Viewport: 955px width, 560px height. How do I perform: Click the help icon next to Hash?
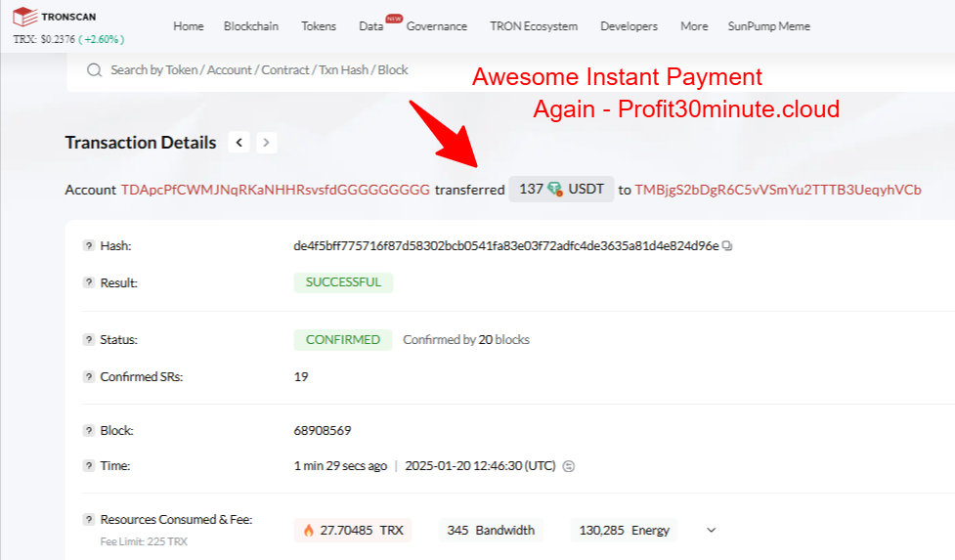89,245
